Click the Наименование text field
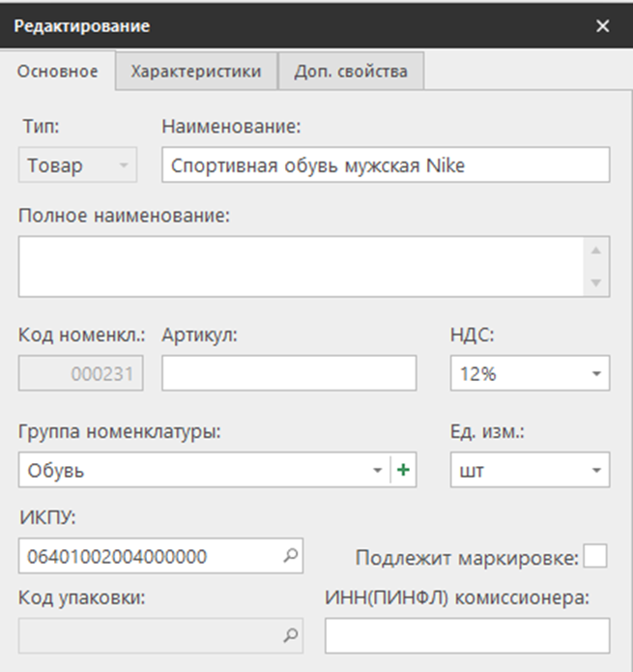 point(385,165)
